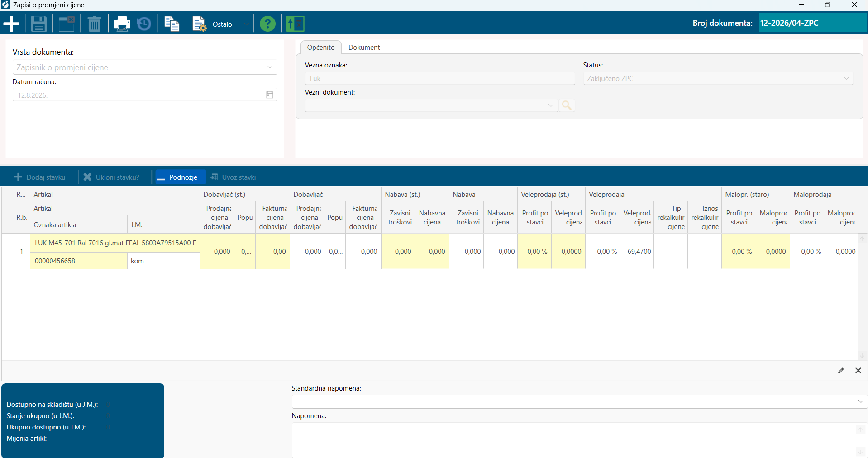Screen dimensions: 868x458
Task: Click the cancel window icon in toolbar
Action: click(67, 24)
